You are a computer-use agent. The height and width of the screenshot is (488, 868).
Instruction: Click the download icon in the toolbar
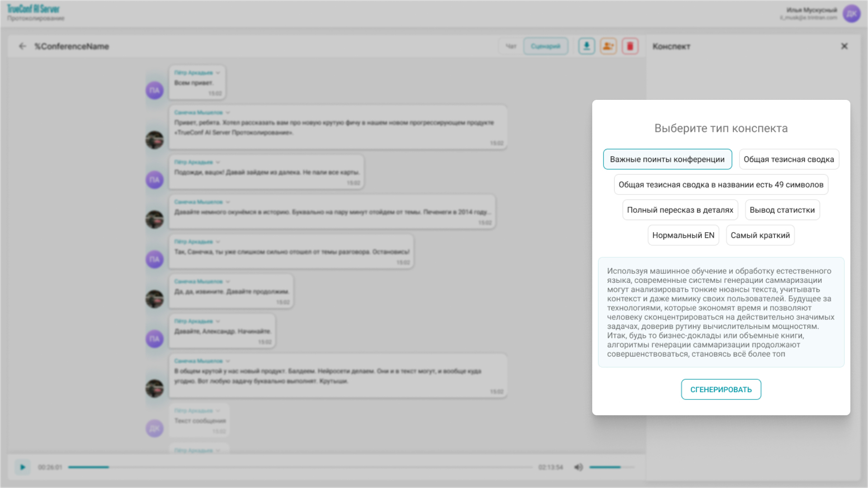586,46
